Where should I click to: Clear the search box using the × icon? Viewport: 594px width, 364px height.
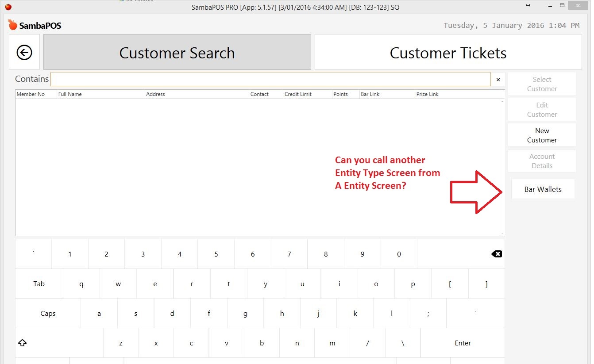(498, 80)
